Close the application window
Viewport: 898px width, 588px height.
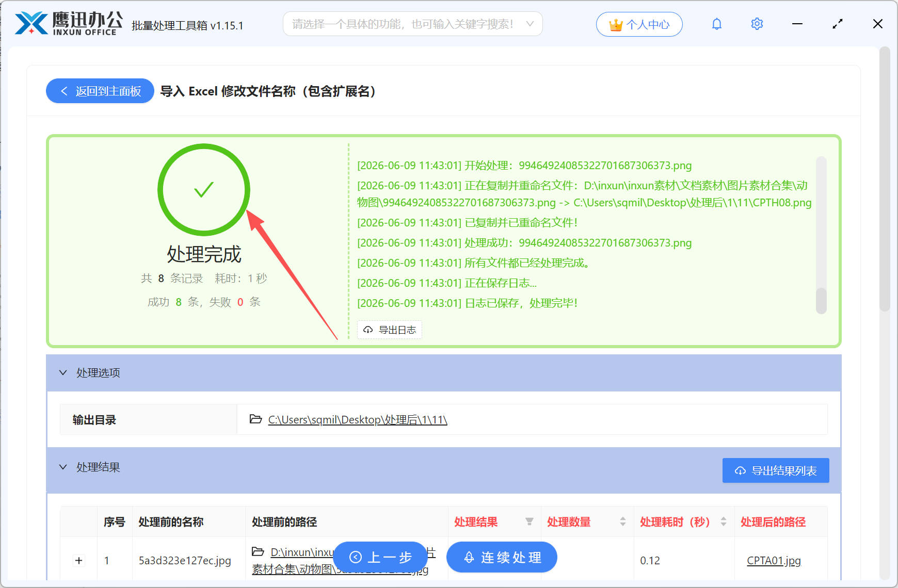pos(877,24)
